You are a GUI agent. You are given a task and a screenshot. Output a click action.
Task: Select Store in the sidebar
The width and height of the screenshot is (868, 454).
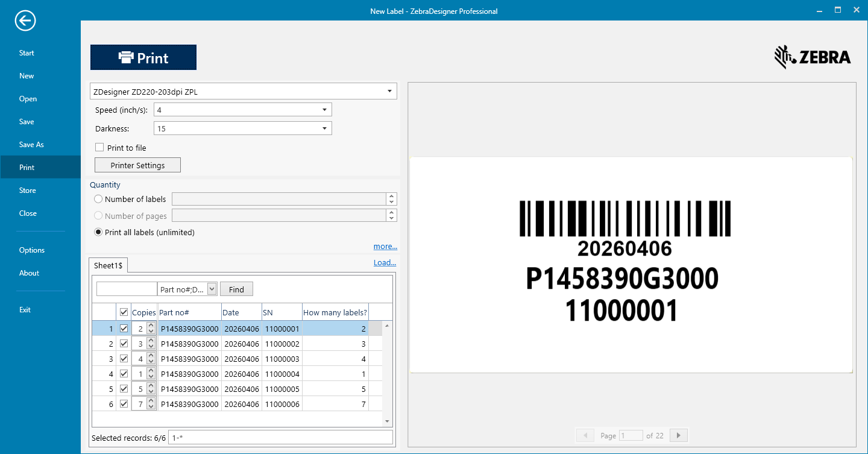[x=27, y=191]
